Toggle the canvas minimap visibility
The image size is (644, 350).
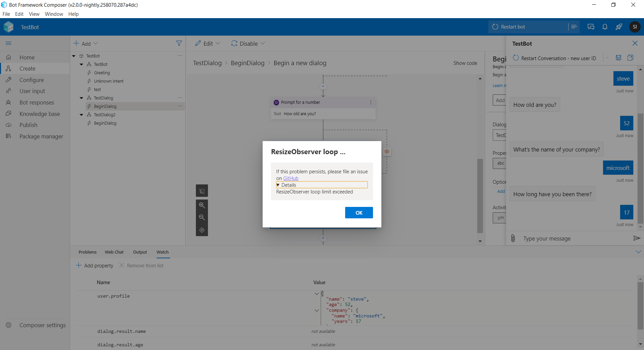pos(202,191)
